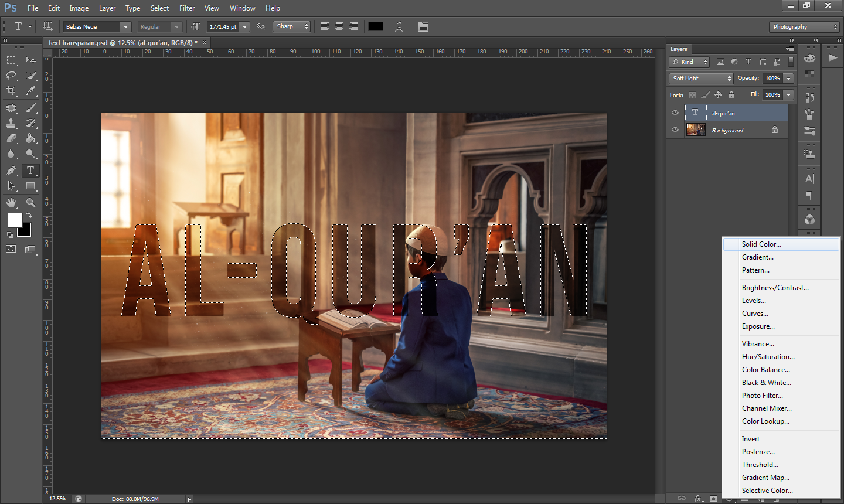Click the font size input field
Screen dimensions: 844x504
pyautogui.click(x=223, y=27)
